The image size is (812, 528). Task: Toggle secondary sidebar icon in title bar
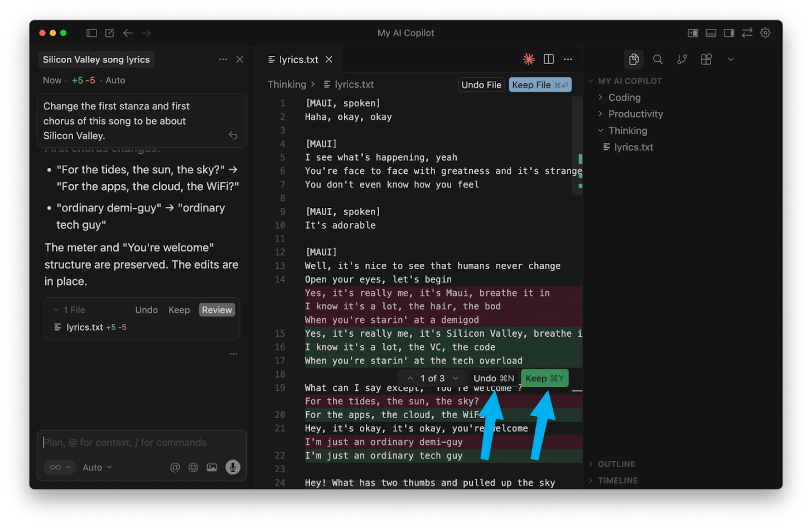click(729, 33)
